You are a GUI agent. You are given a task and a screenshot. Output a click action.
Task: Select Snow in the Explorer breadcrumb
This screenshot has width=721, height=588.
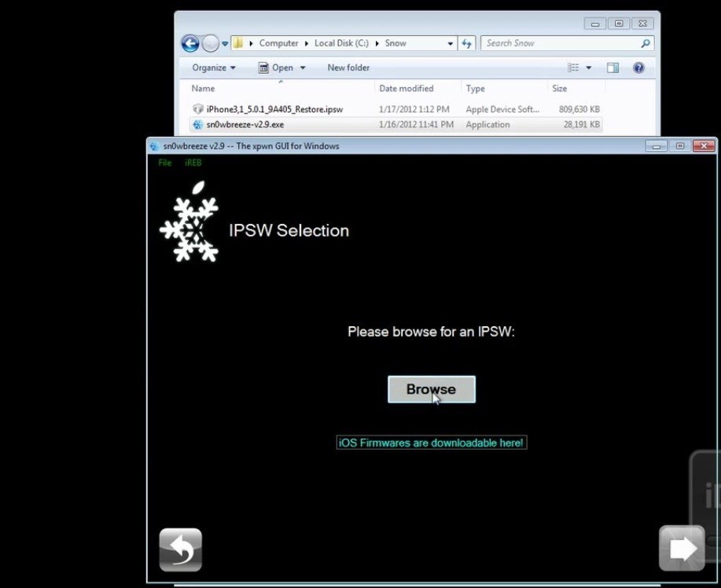[x=395, y=43]
